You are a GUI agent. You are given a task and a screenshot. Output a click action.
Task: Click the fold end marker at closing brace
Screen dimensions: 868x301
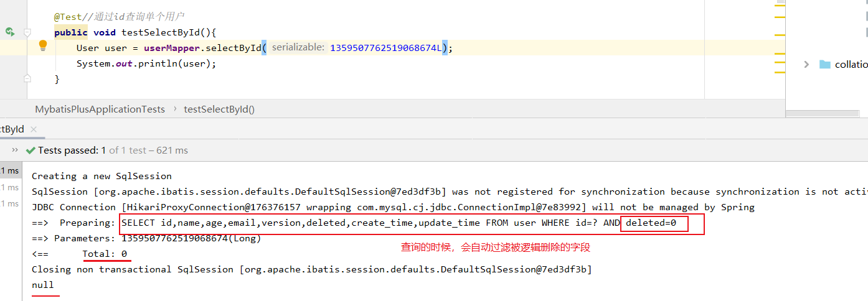pos(27,78)
